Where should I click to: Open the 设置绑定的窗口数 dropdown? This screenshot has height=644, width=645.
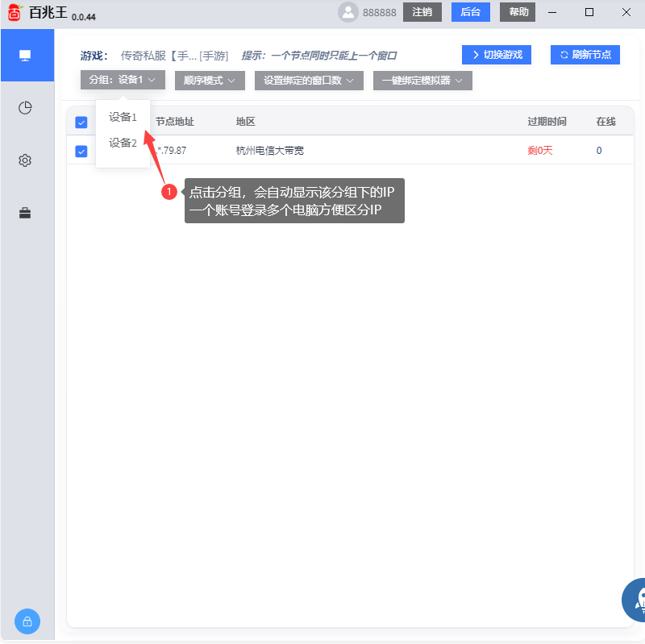click(309, 80)
